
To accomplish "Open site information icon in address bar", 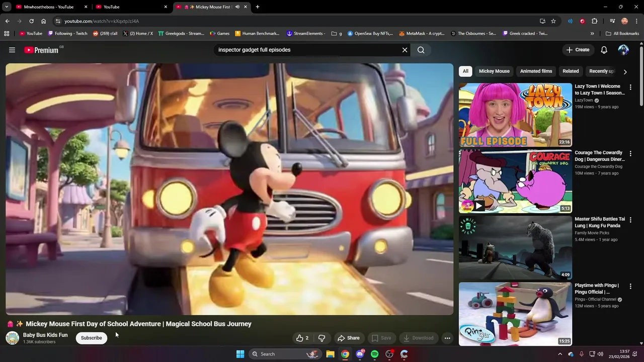I will pos(58,21).
